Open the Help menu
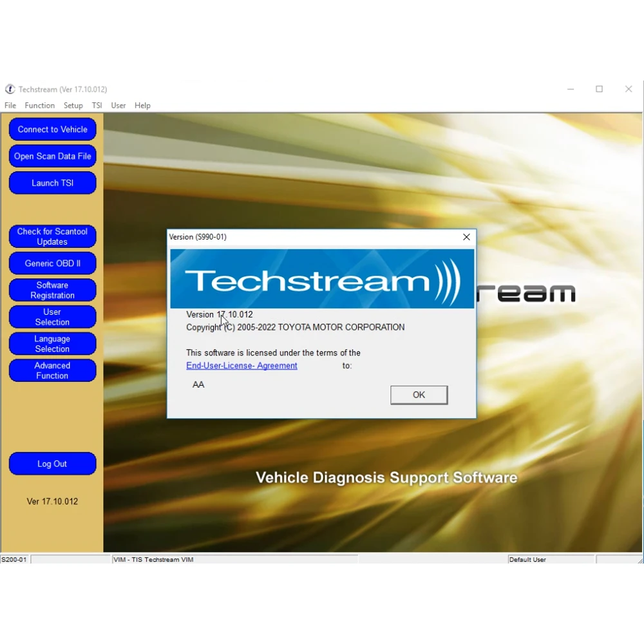Screen dimensions: 644x644 [142, 106]
